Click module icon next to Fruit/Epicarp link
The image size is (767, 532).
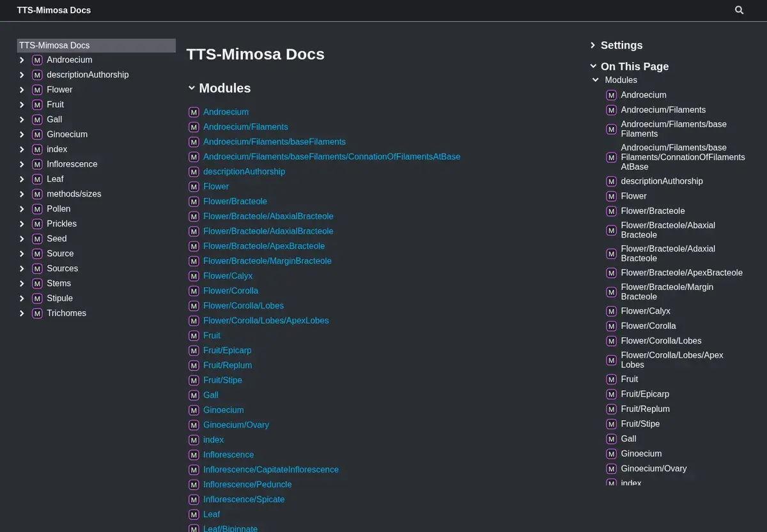194,351
